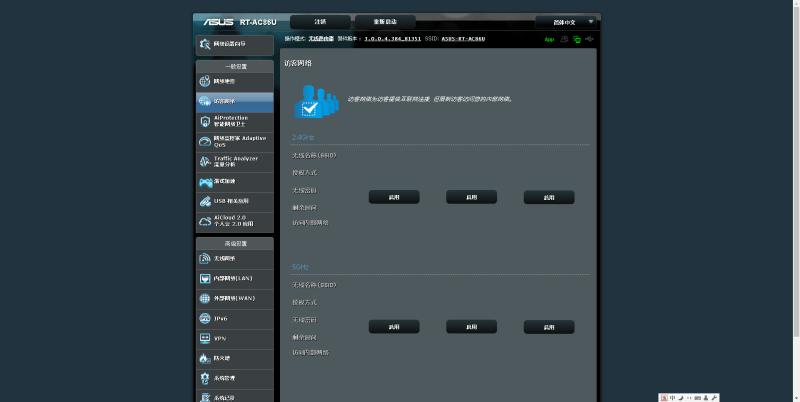Click the USB status icon in header
Screen dimensions: 800x402
click(x=589, y=39)
